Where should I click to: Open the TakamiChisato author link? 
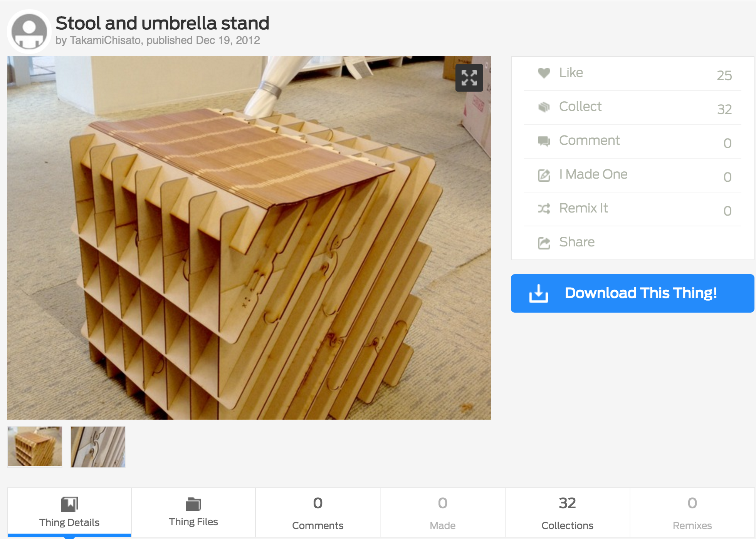click(x=105, y=40)
